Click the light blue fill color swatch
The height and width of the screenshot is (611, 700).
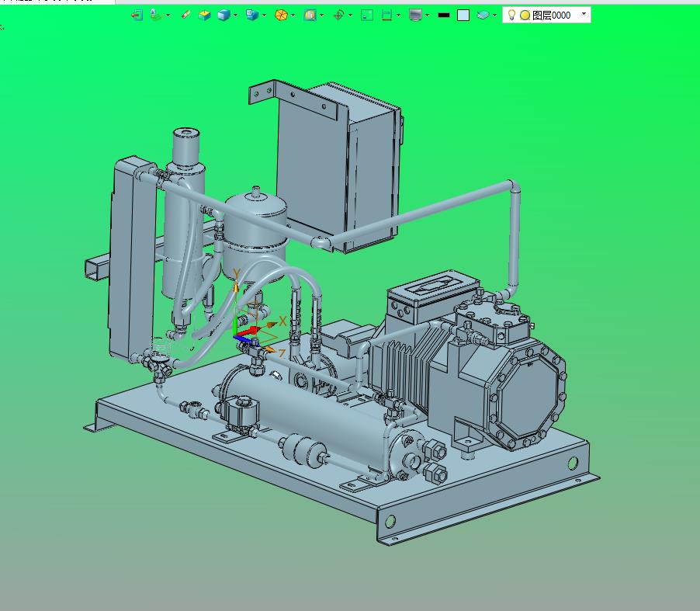point(463,16)
